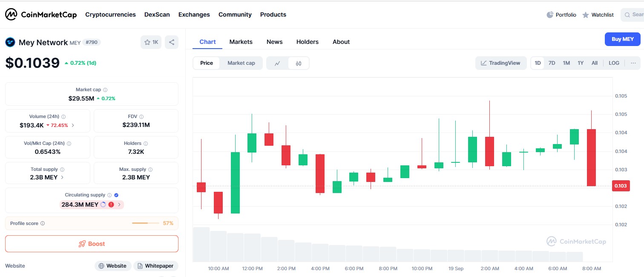Click the $0.1039 price value
The height and width of the screenshot is (277, 644).
[x=32, y=63]
